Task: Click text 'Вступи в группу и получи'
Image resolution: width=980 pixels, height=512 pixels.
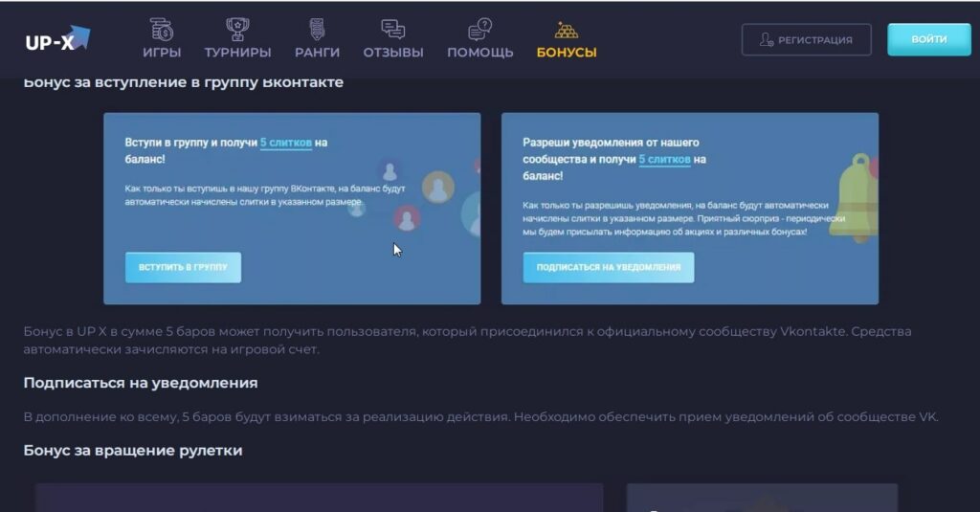Action: click(x=191, y=143)
